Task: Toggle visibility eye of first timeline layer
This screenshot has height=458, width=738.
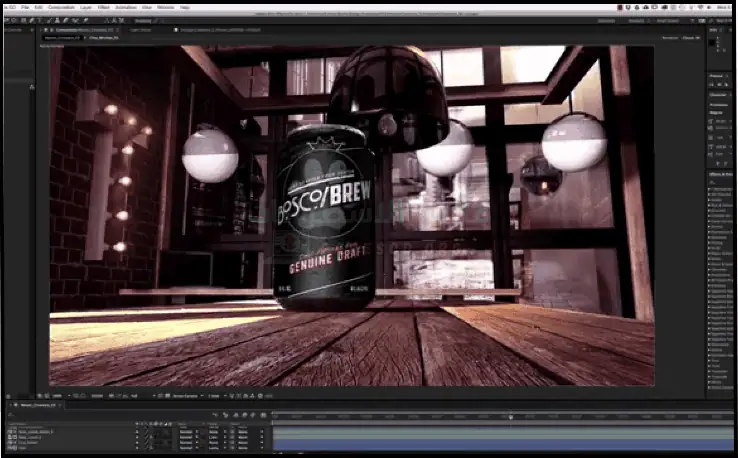Action: point(7,431)
